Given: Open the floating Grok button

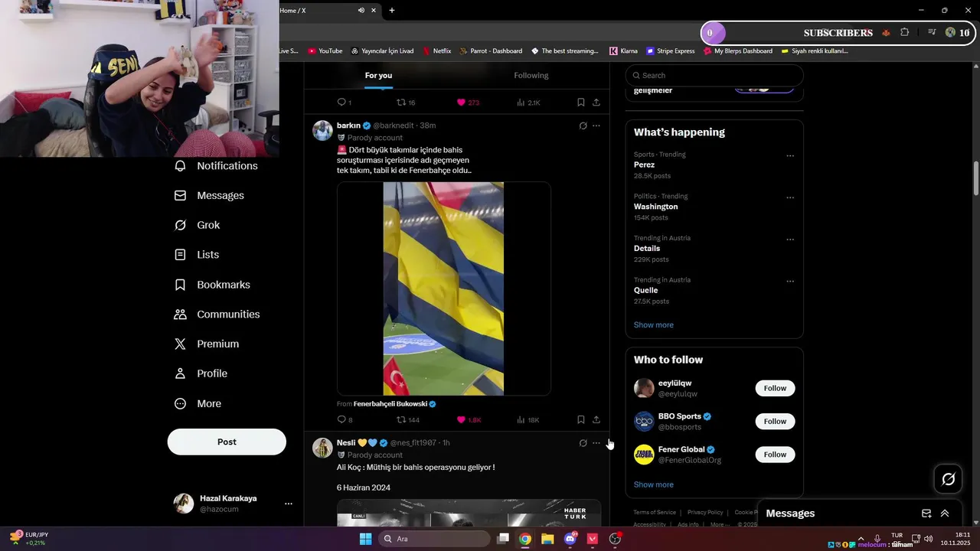Looking at the screenshot, I should (x=948, y=479).
